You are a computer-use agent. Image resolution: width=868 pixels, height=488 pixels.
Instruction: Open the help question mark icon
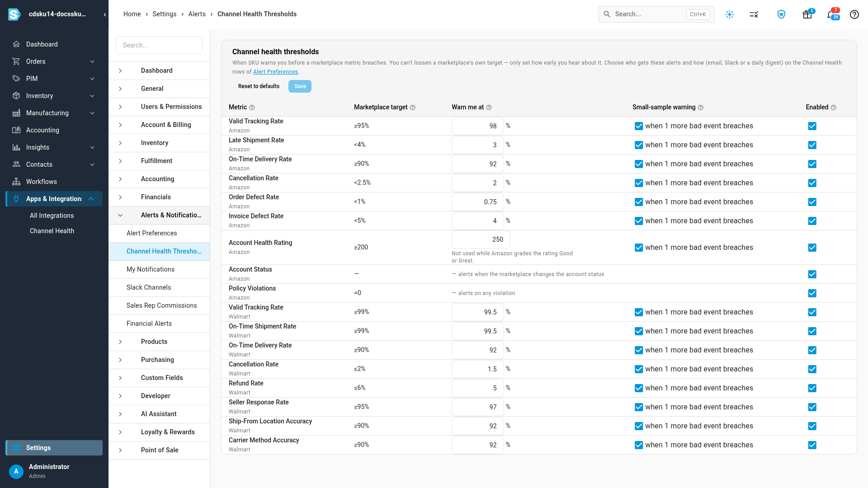[x=854, y=14]
